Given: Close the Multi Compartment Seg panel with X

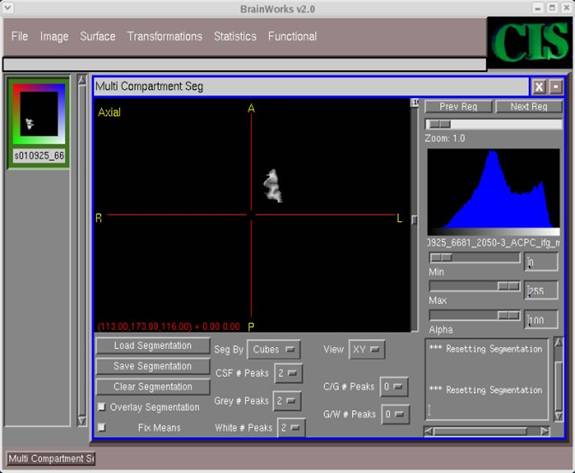Looking at the screenshot, I should [x=539, y=87].
